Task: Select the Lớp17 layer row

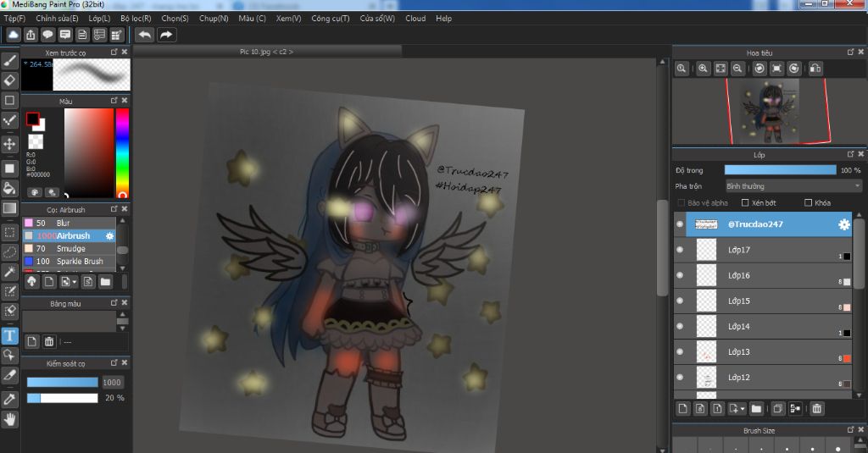Action: click(x=763, y=250)
